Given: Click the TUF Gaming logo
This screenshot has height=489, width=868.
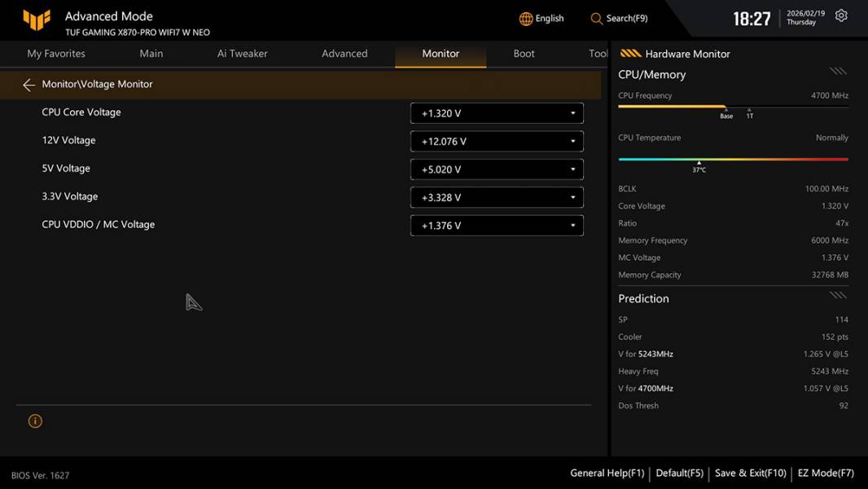Looking at the screenshot, I should [x=37, y=20].
